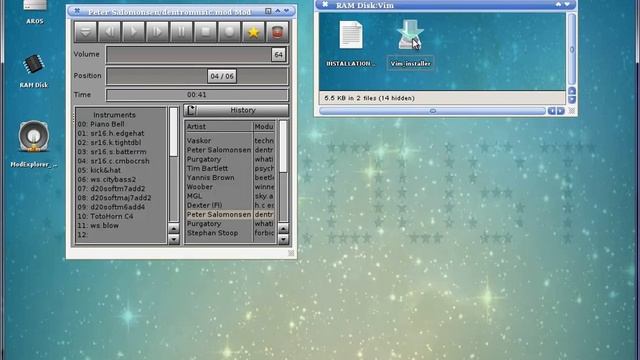The width and height of the screenshot is (640, 360).
Task: Click the status text 5.6 KB in 2 files
Action: (369, 98)
